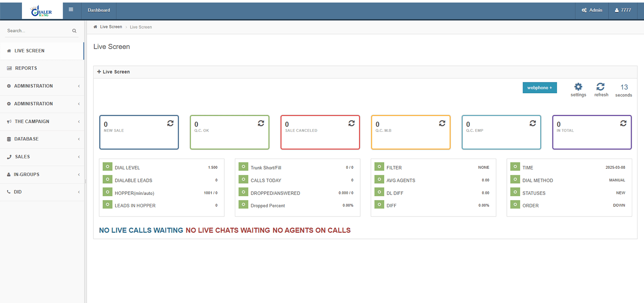Screen dimensions: 644x303
Task: Open the live screen settings gear
Action: point(578,87)
